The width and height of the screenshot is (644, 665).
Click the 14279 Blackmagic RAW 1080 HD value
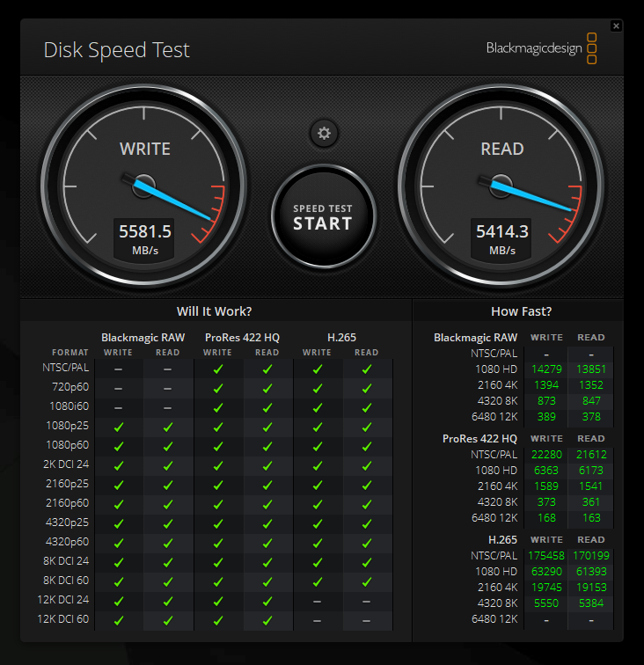pyautogui.click(x=546, y=369)
